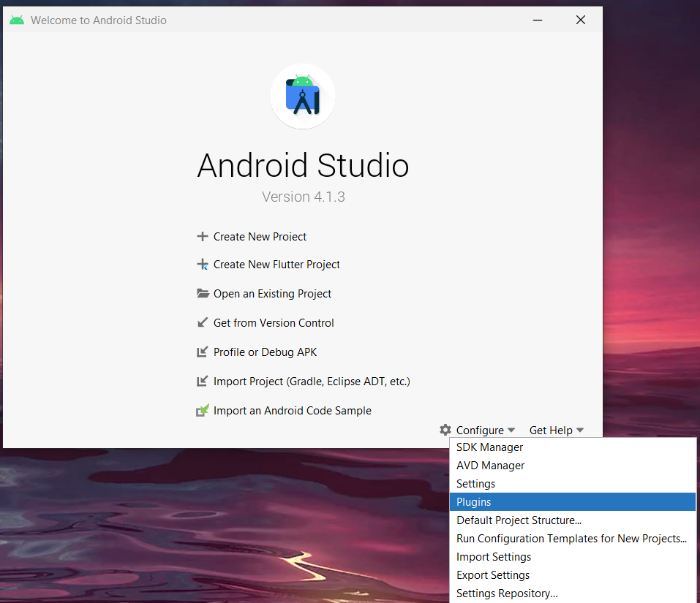
Task: Click the icon beside Import an Android Code Sample
Action: [202, 410]
